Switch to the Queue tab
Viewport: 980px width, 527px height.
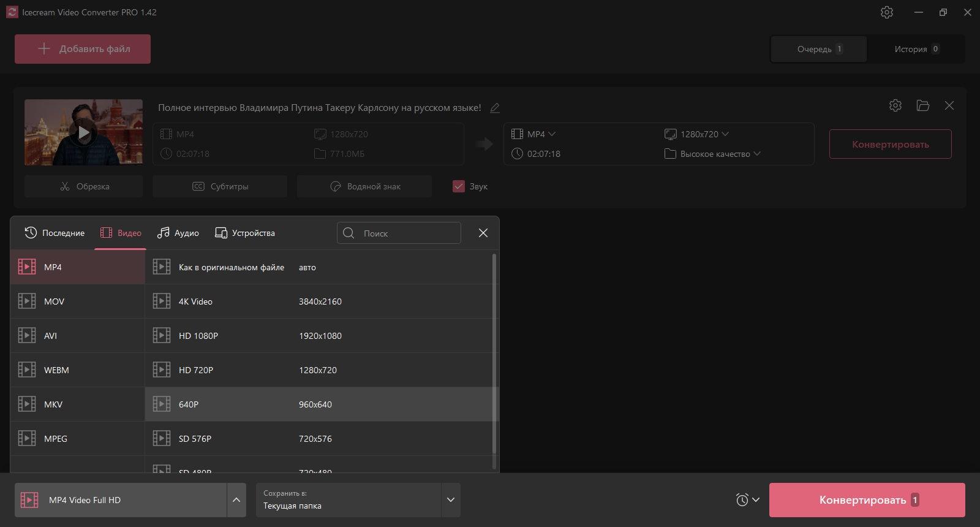(x=819, y=49)
